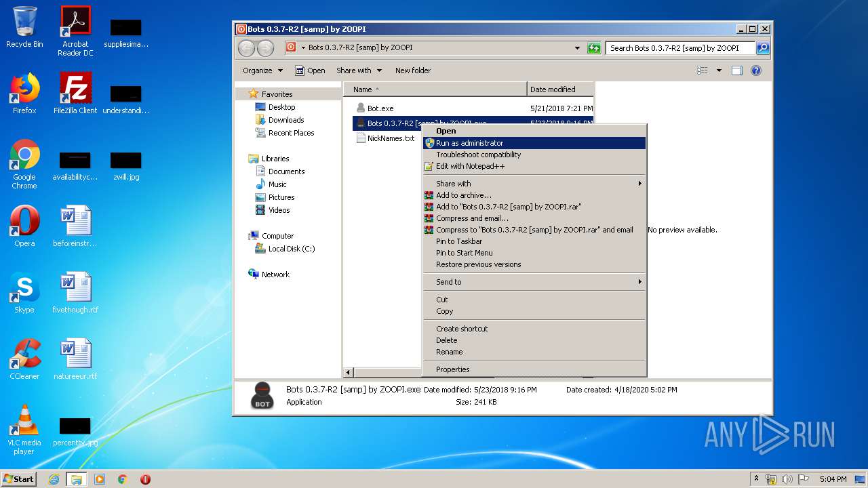
Task: Select beforeinstr... Word document on desktop
Action: (x=75, y=226)
